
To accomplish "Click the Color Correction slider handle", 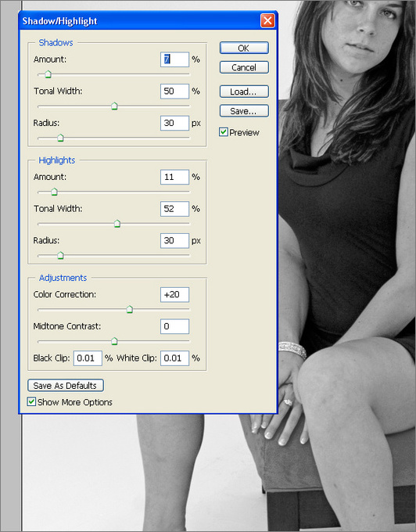I will [x=130, y=310].
